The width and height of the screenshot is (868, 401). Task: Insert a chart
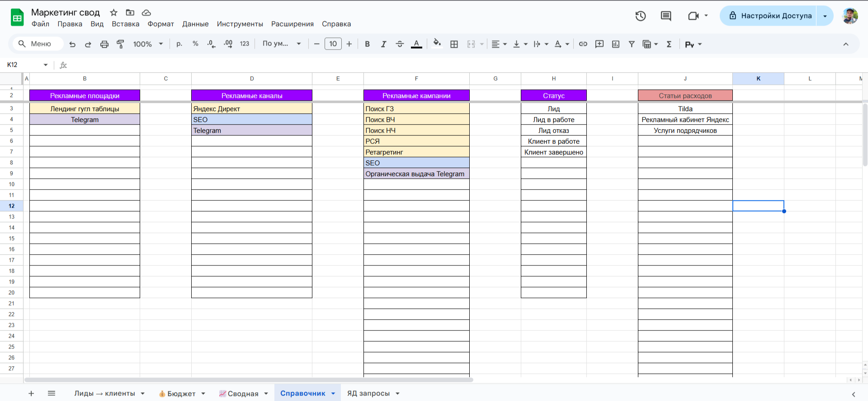tap(616, 44)
